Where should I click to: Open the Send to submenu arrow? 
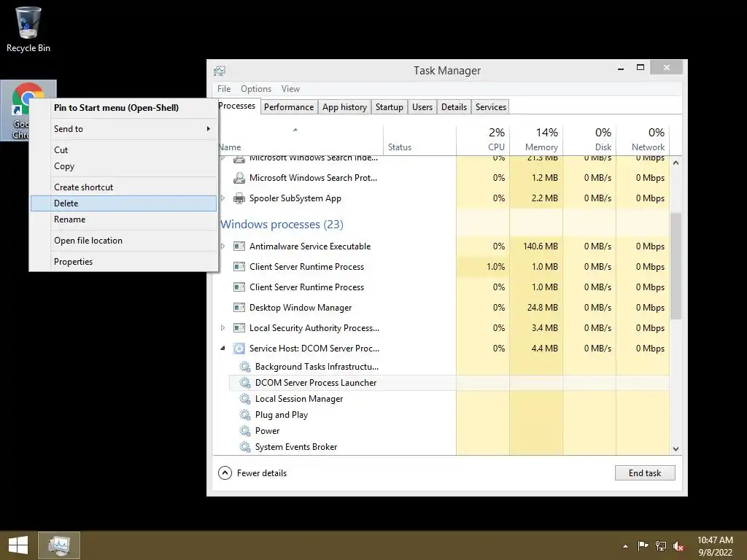208,128
